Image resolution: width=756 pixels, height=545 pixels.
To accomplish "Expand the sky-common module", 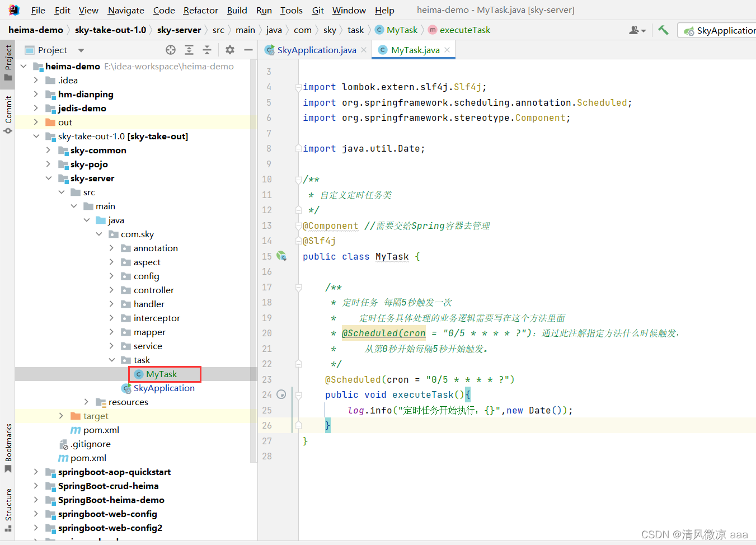I will point(49,150).
